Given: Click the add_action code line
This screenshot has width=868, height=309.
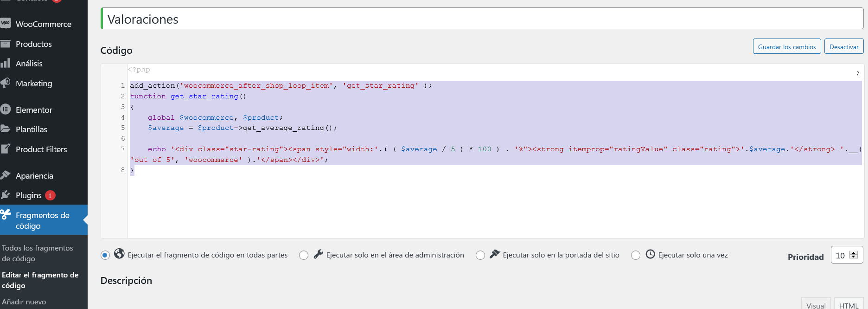Looking at the screenshot, I should click(281, 85).
